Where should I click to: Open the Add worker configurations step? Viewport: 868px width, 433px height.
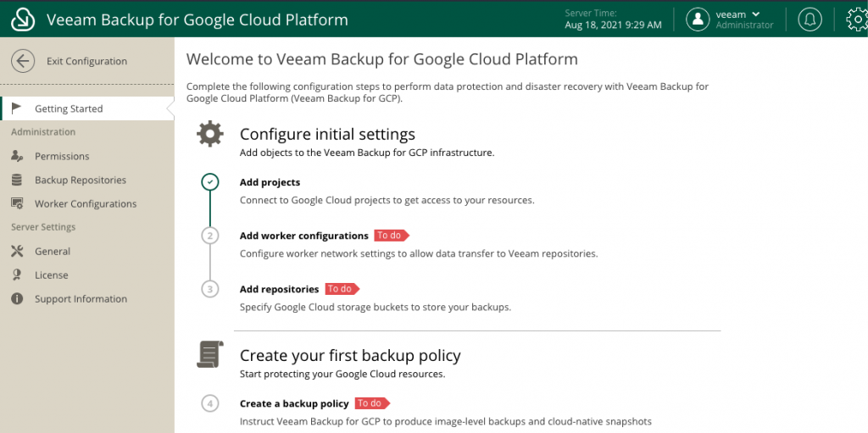[x=304, y=236]
